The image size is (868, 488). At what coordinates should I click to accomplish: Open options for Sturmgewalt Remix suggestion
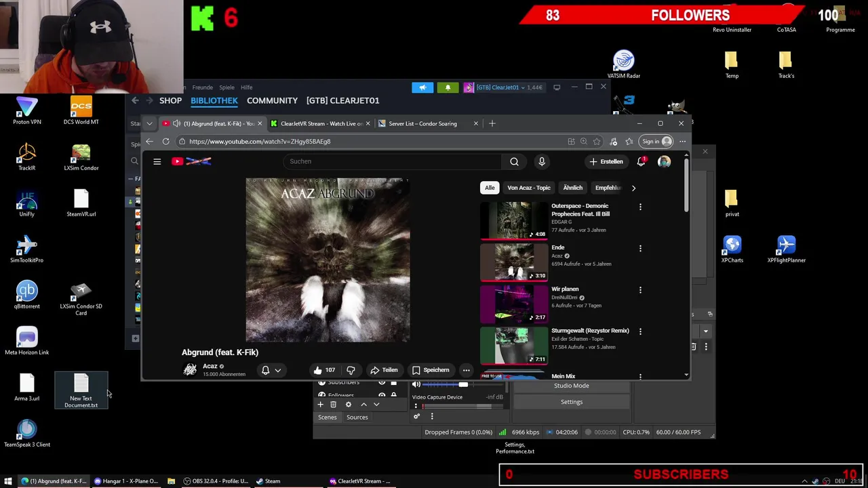pos(640,331)
